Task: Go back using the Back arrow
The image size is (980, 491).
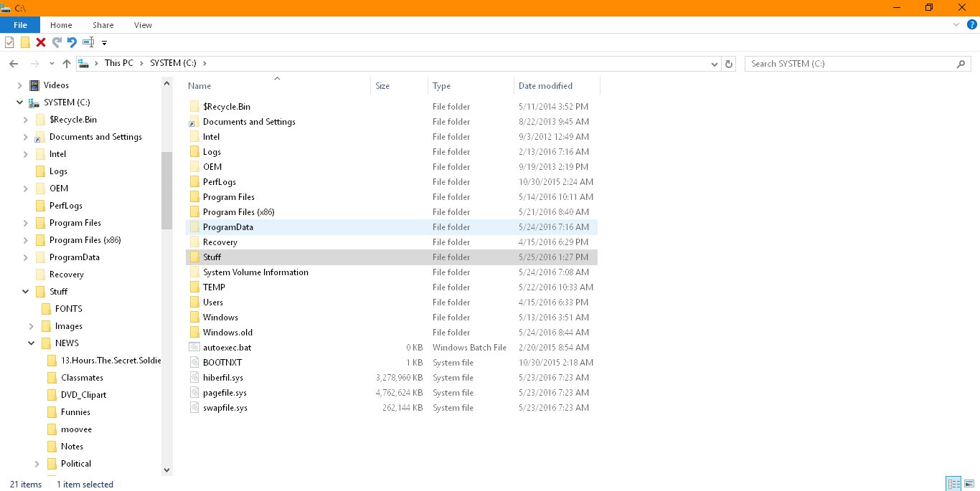Action: tap(14, 64)
